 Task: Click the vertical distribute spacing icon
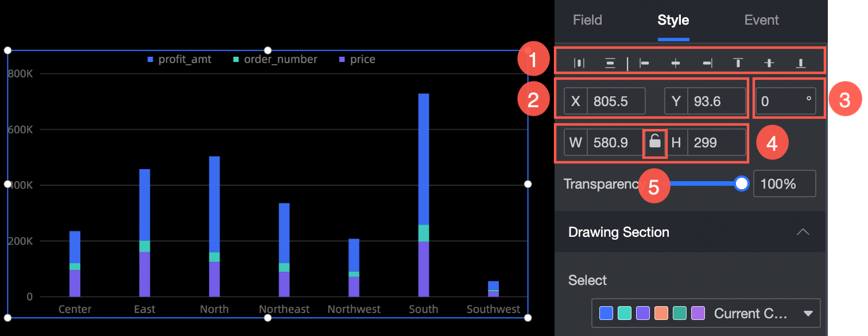tap(610, 63)
